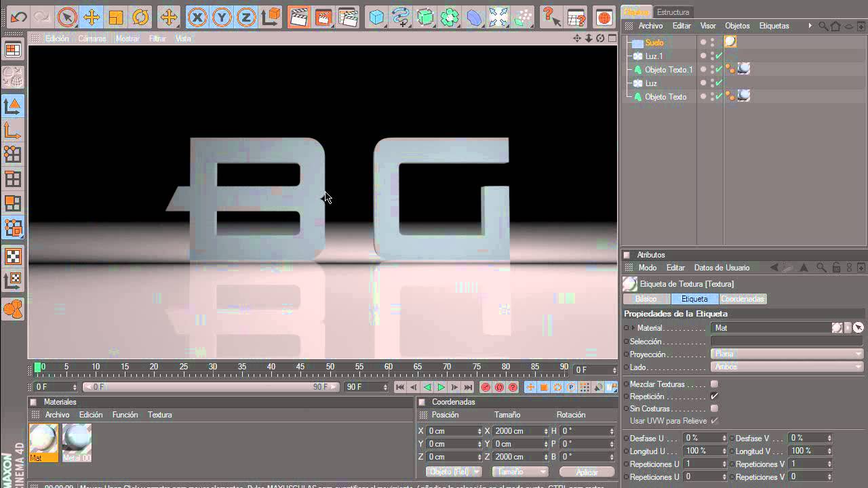
Task: Open the Tamaño dropdown in coordinates
Action: click(x=519, y=472)
